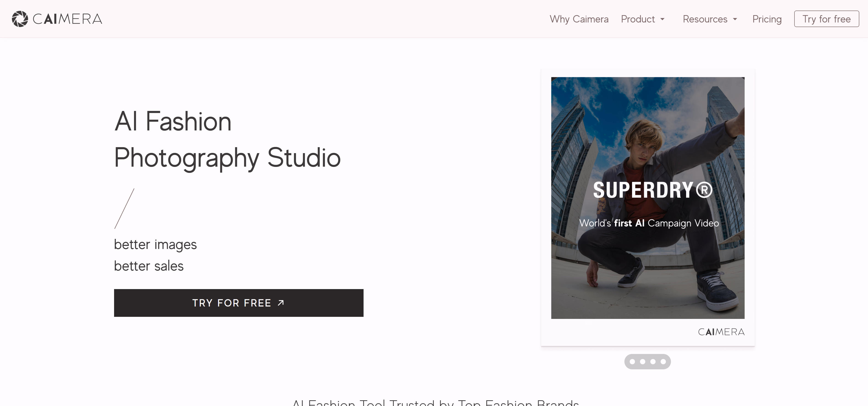
Task: Expand the Resources dropdown caret
Action: point(735,19)
